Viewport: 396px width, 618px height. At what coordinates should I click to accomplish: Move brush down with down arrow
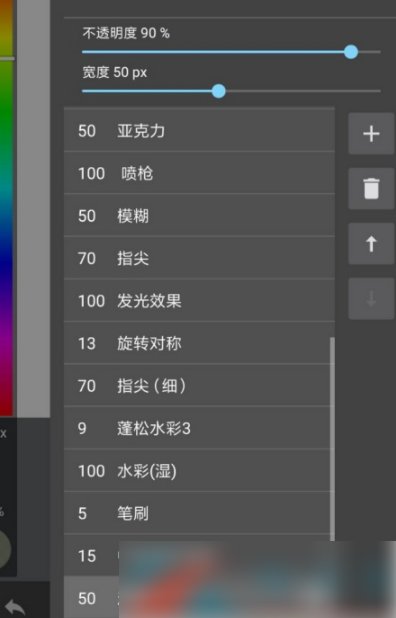(x=371, y=298)
